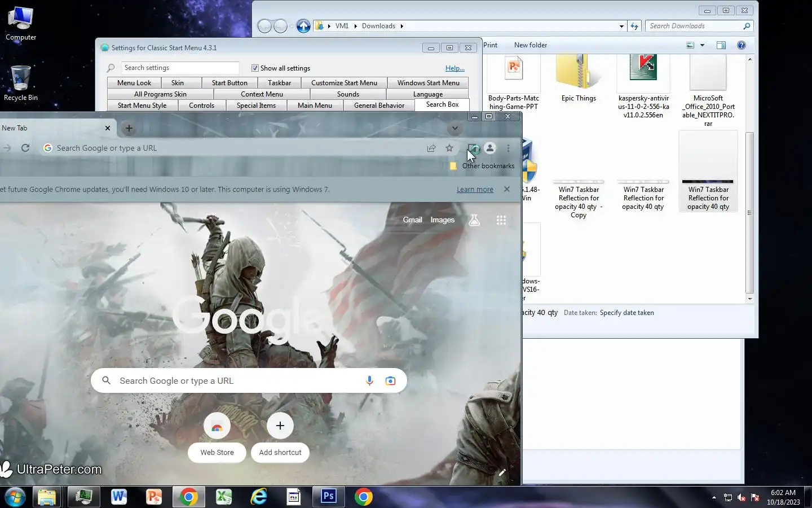
Task: Open Gmail link
Action: (x=412, y=220)
